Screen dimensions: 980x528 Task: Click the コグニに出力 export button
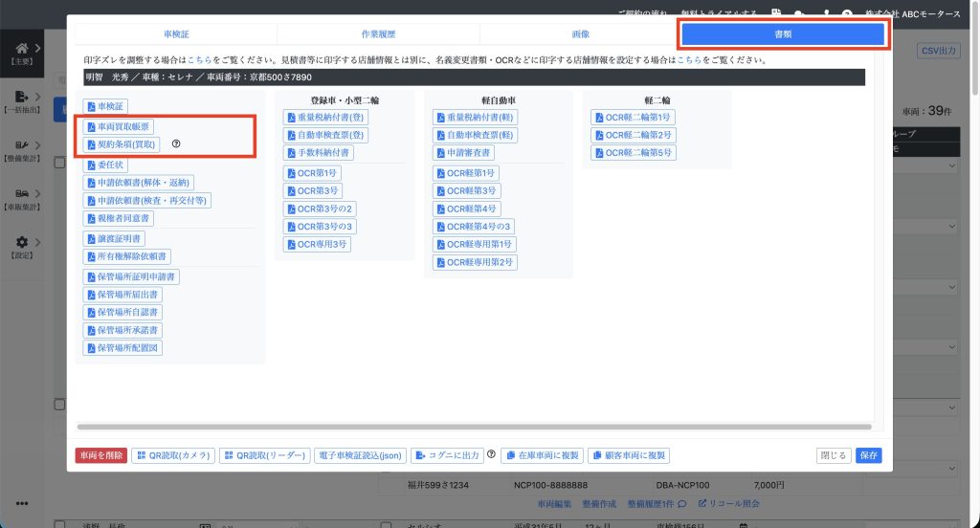click(x=446, y=455)
